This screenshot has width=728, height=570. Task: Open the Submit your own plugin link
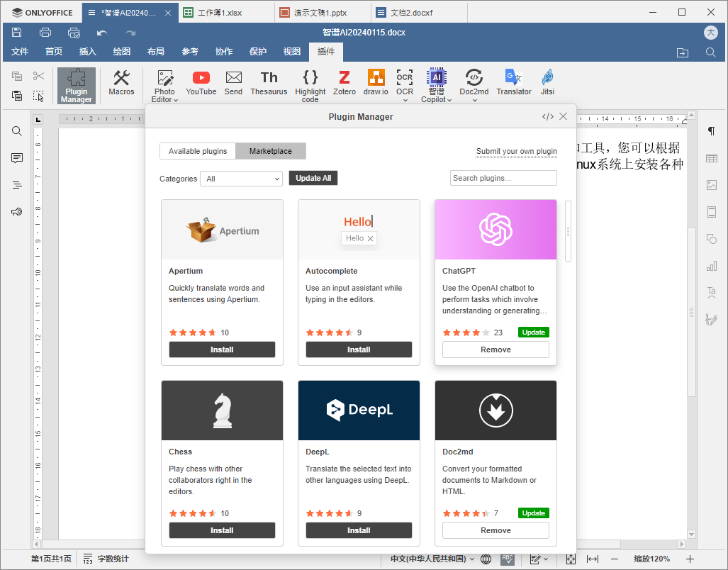click(x=516, y=151)
